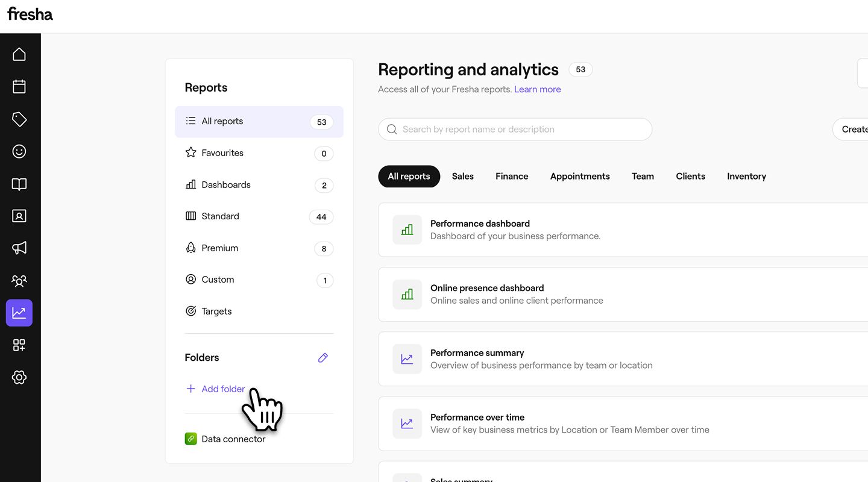Switch to the Inventory tab

coord(746,177)
